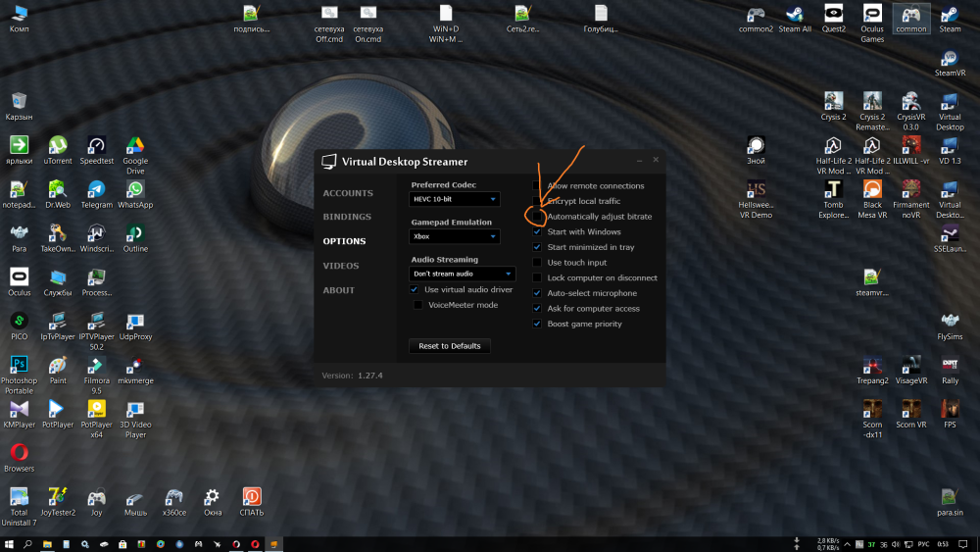Open the Browsers Opera desktop icon
This screenshot has height=552, width=980.
19,458
